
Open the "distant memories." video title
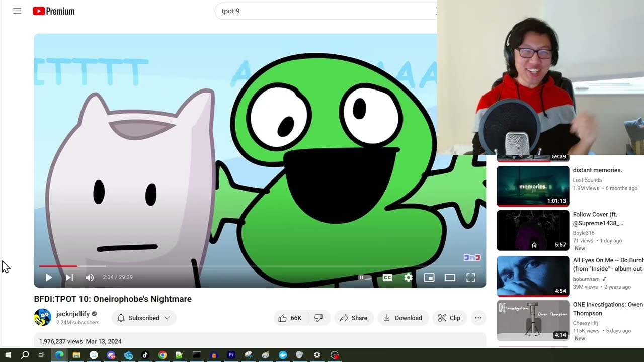597,170
